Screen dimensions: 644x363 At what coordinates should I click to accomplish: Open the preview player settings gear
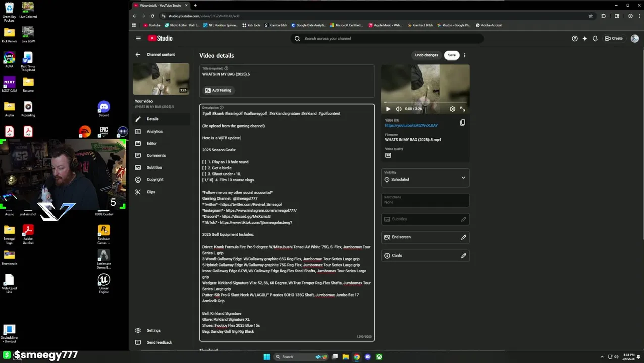coord(452,109)
